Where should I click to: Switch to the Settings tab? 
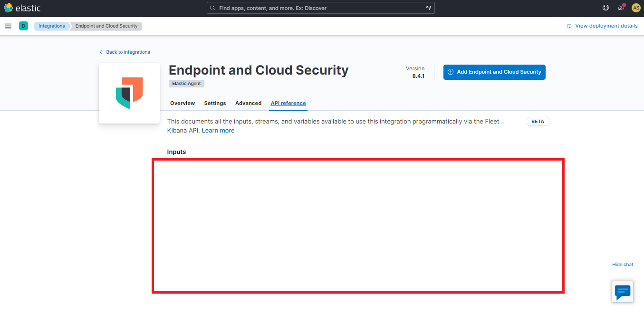215,103
